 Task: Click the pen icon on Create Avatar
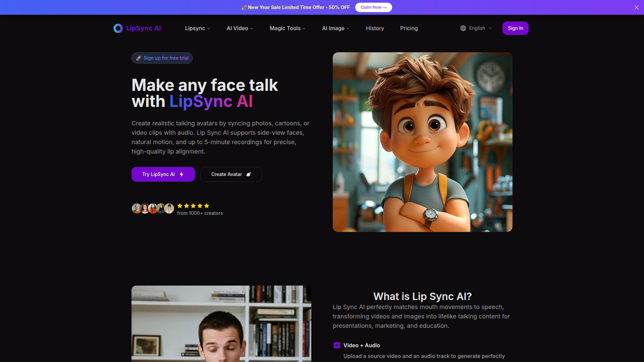(249, 174)
